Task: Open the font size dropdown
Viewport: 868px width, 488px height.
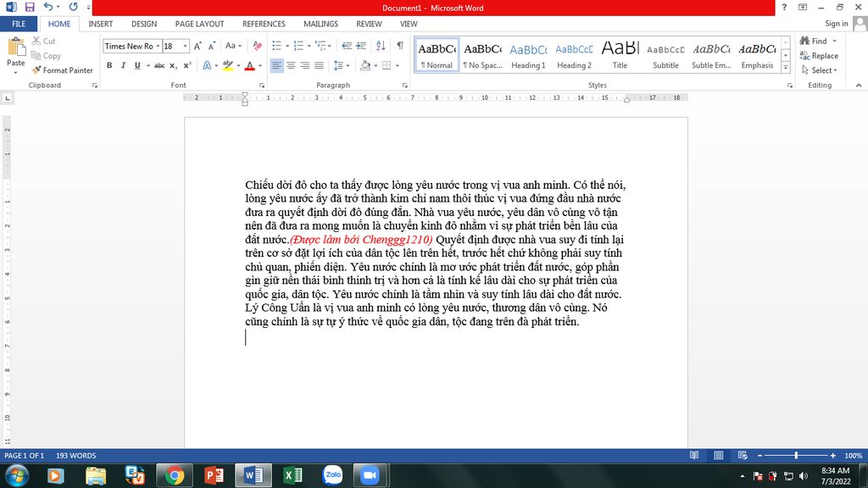Action: tap(185, 46)
